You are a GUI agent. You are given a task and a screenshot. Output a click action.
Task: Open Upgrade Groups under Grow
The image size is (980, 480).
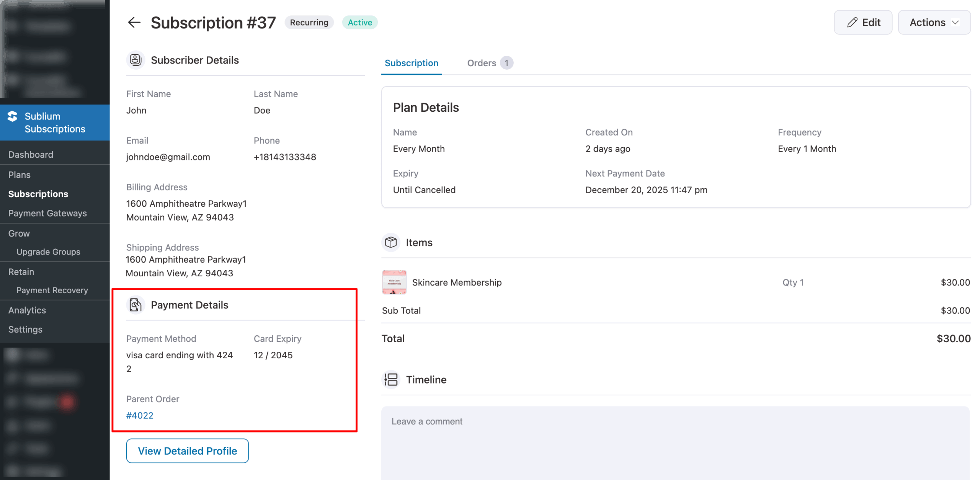pos(48,252)
